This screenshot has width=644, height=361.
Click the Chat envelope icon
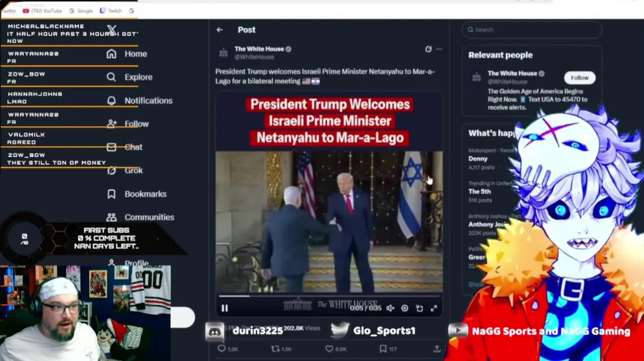[x=111, y=147]
